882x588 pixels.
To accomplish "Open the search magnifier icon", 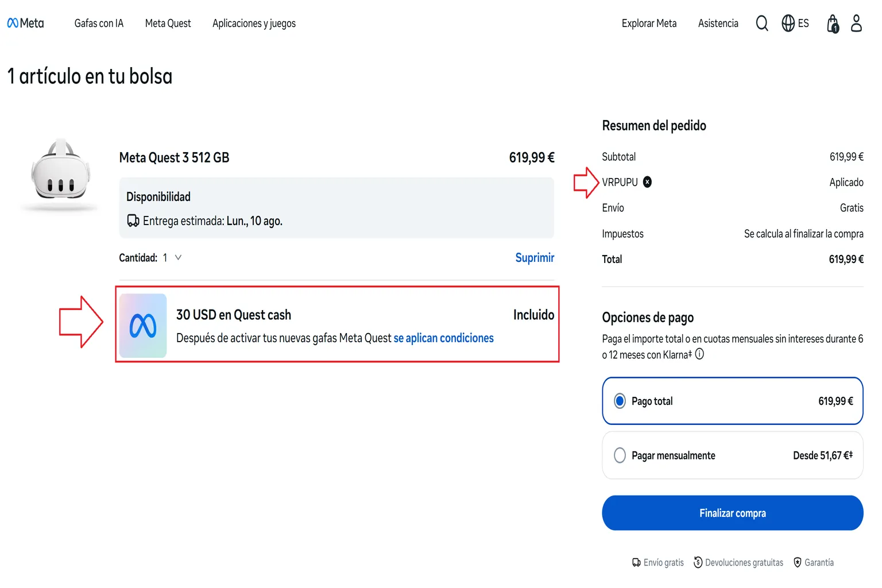I will tap(762, 23).
